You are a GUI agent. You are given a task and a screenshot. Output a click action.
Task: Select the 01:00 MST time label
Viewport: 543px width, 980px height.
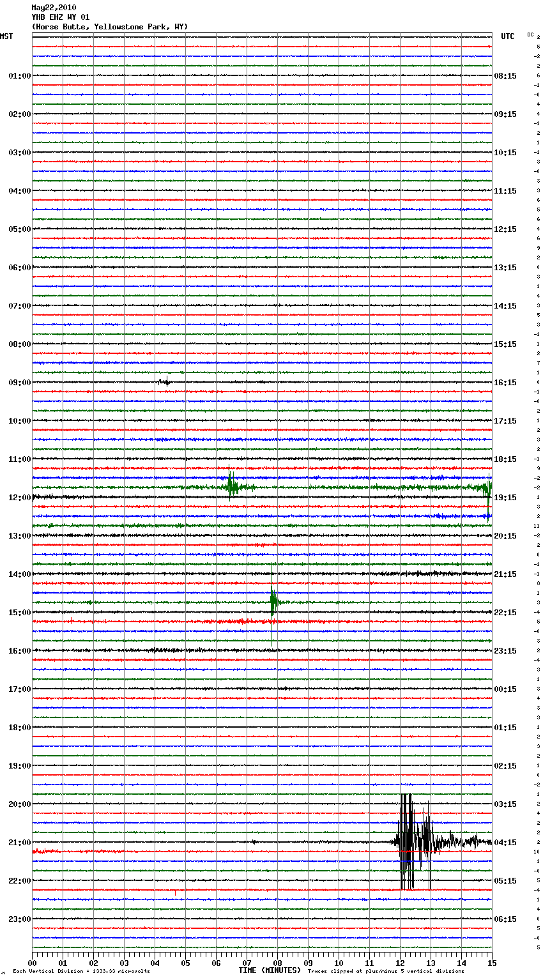(20, 76)
